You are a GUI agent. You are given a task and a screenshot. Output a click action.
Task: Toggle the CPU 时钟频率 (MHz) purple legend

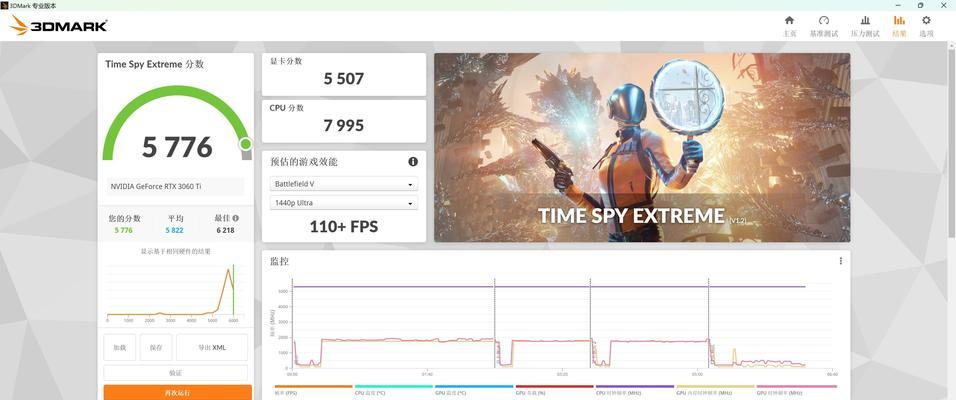635,389
